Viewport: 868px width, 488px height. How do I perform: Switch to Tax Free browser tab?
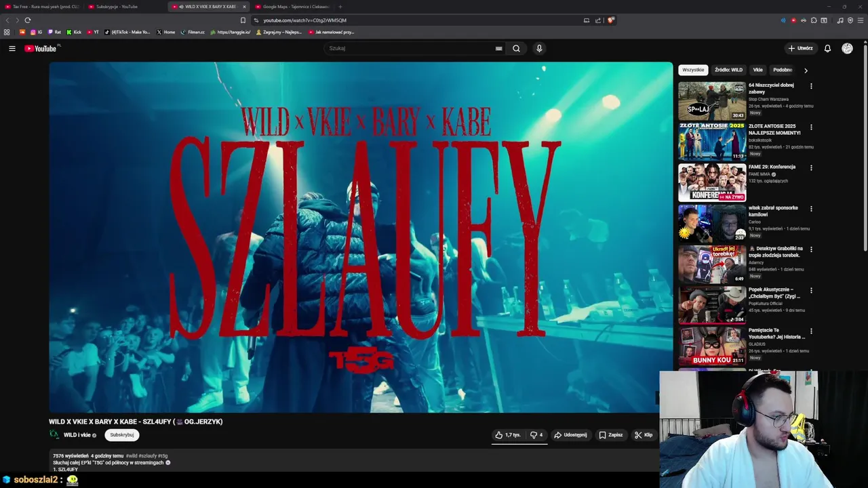[x=41, y=7]
